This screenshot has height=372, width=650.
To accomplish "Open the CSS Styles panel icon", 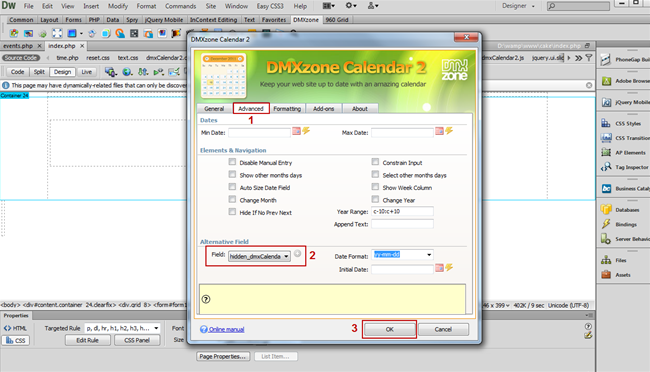I will (606, 123).
